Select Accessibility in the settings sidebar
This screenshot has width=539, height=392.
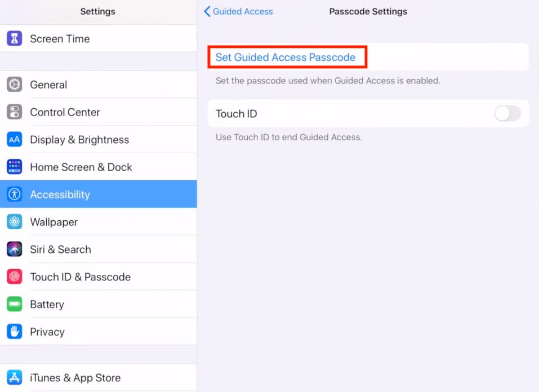pyautogui.click(x=99, y=194)
